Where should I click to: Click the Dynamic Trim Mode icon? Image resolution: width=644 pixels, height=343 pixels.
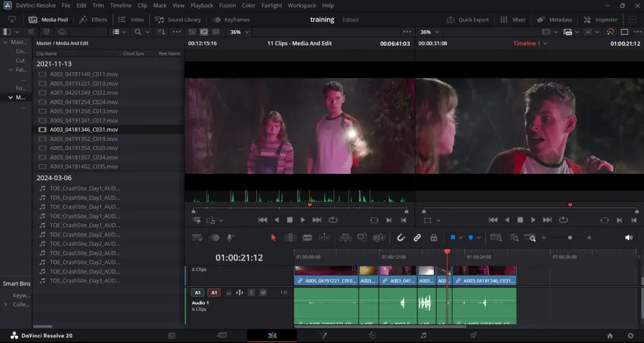click(x=324, y=237)
